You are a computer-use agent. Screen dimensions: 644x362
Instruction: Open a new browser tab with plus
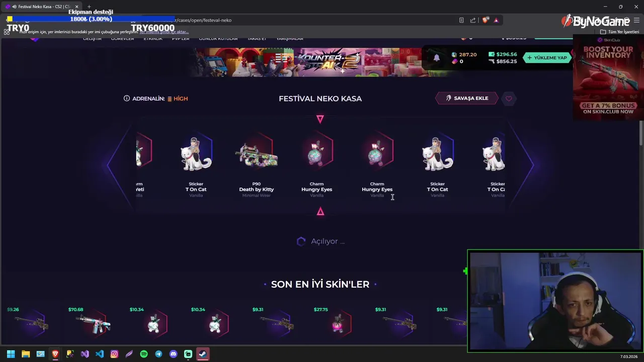click(x=89, y=7)
